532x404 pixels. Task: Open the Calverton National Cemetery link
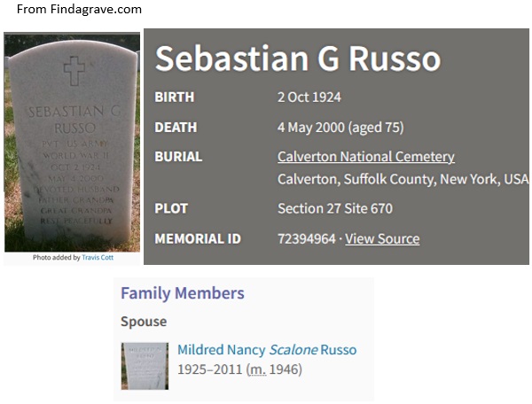point(365,157)
